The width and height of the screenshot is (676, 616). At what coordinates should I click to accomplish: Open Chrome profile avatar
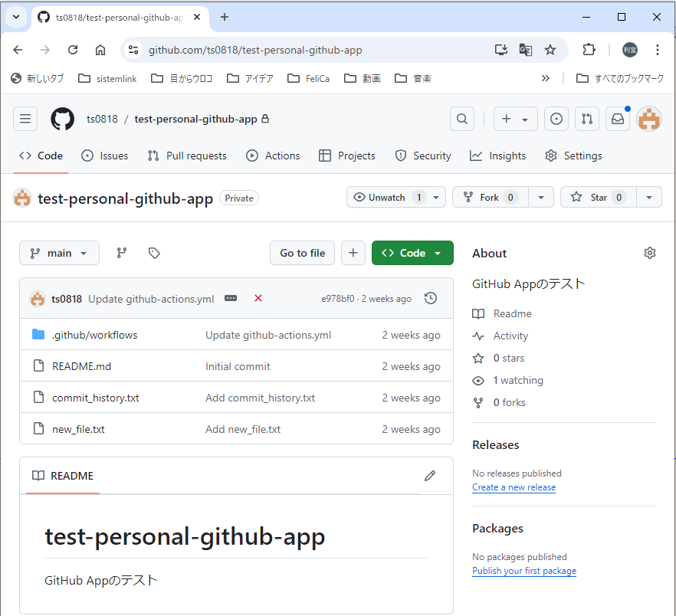[630, 50]
